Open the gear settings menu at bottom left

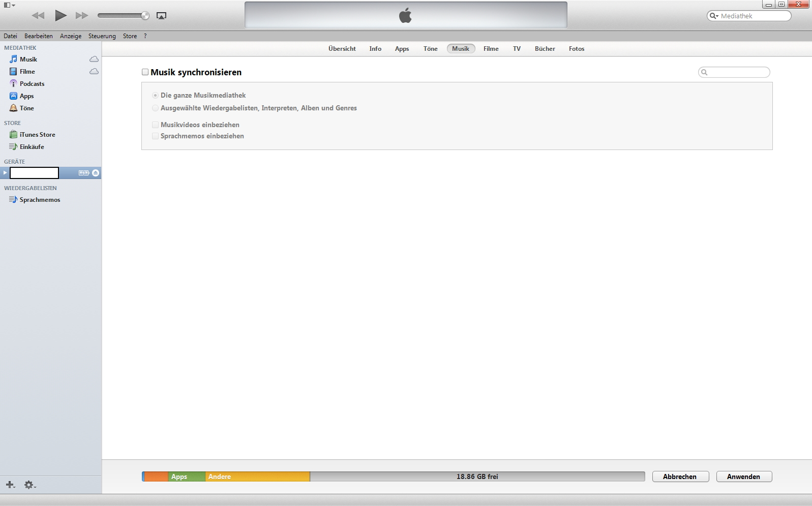coord(29,485)
